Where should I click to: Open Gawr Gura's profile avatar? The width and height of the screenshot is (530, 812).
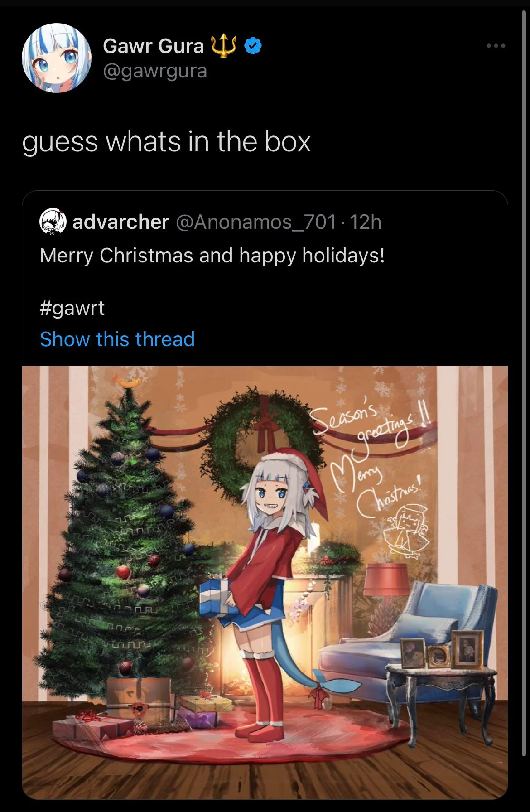point(57,58)
